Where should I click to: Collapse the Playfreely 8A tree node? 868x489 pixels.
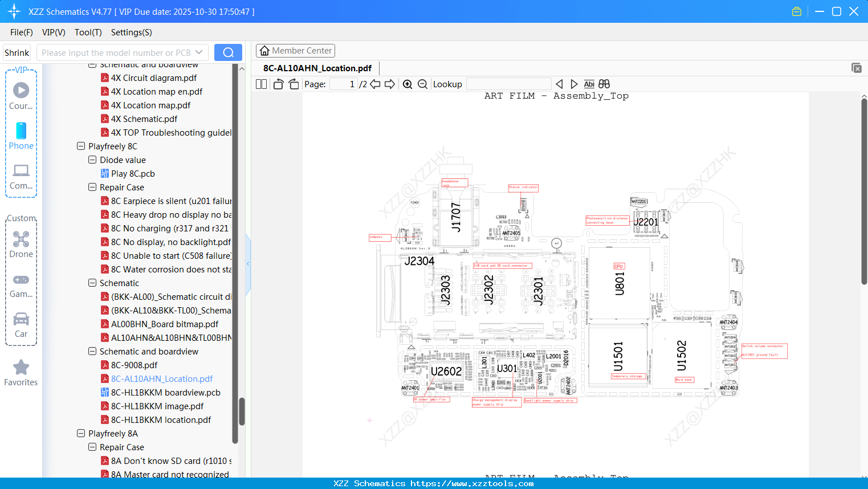point(81,434)
